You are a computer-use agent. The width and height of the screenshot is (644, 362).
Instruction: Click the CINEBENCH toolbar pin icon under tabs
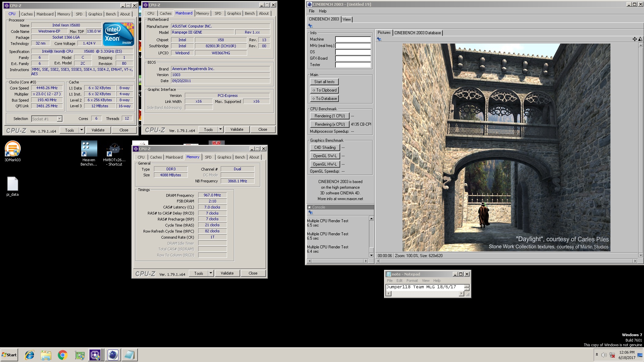pos(310,26)
